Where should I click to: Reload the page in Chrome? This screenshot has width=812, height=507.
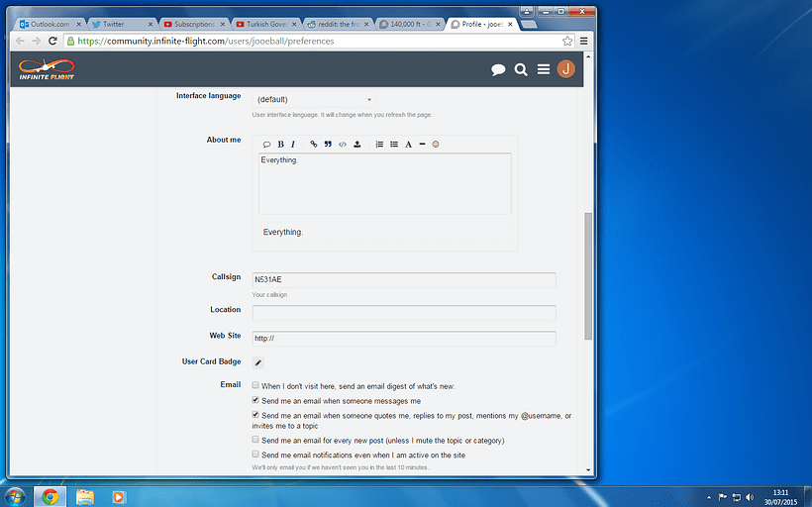[x=52, y=41]
